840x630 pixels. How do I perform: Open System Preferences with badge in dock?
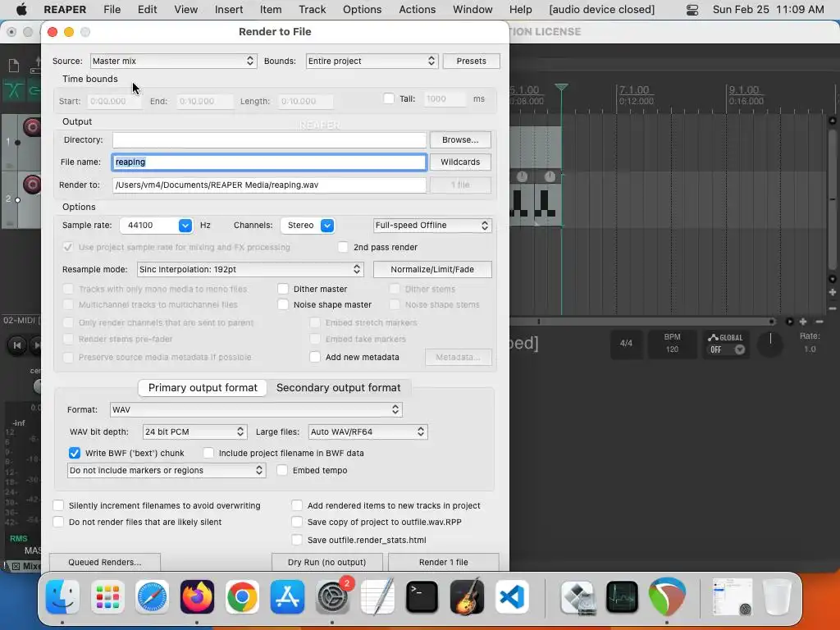(x=332, y=597)
